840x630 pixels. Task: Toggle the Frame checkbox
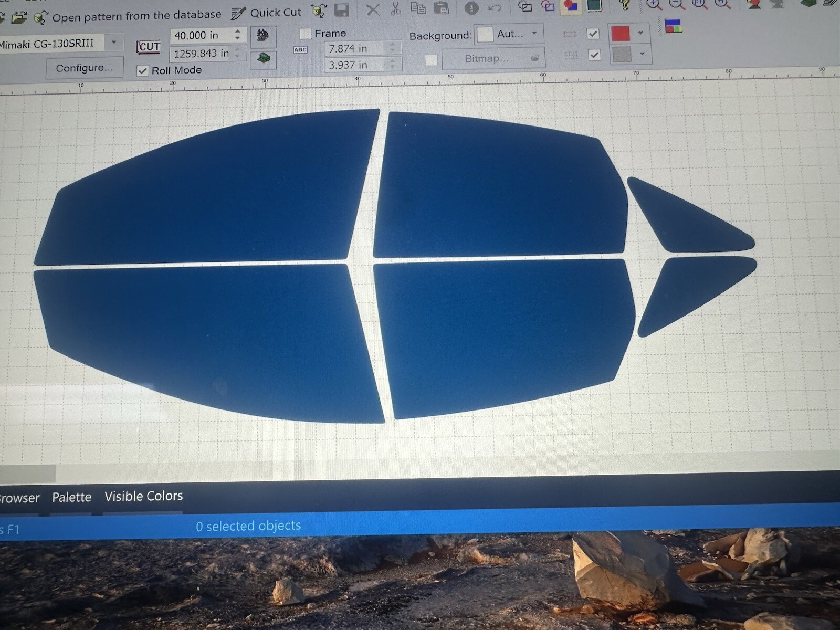(306, 34)
